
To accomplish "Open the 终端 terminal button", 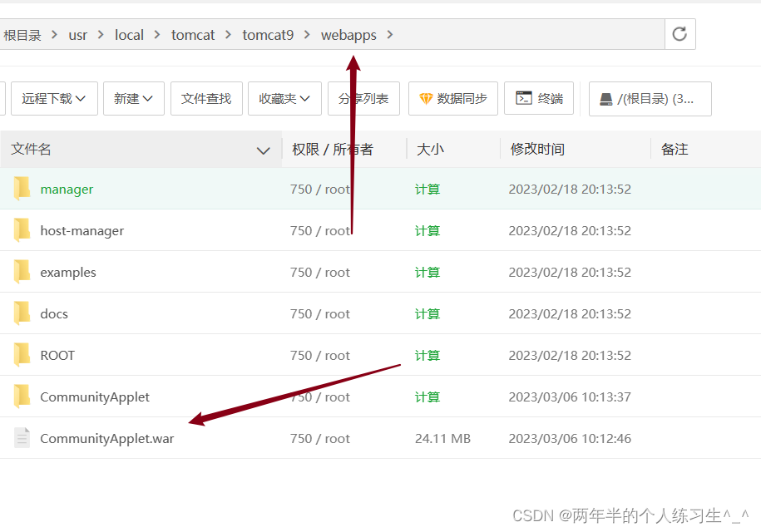I will point(539,98).
